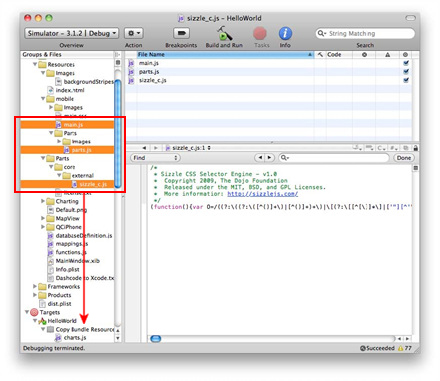Screen dimensions: 440x381
Task: Toggle the editor lock icon
Action: point(415,148)
